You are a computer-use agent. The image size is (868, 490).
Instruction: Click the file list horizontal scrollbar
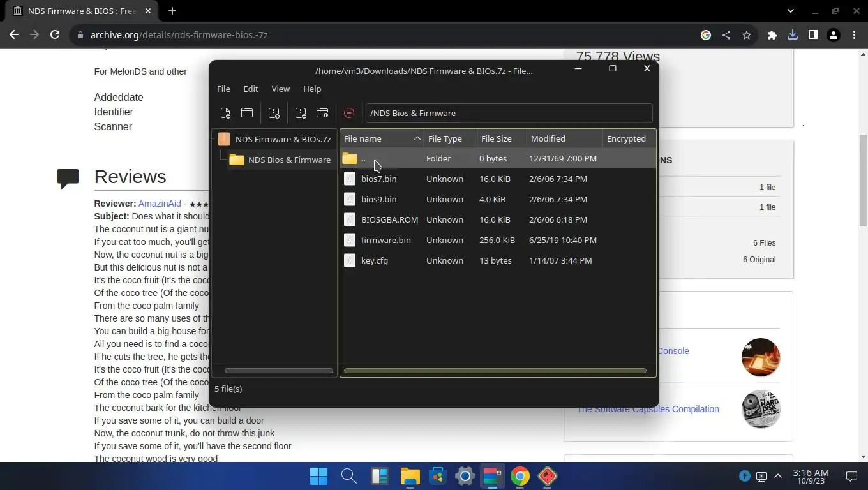[495, 370]
